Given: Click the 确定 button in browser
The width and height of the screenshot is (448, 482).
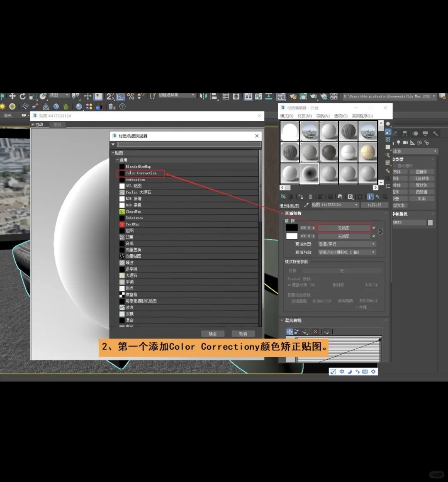Looking at the screenshot, I should (212, 334).
